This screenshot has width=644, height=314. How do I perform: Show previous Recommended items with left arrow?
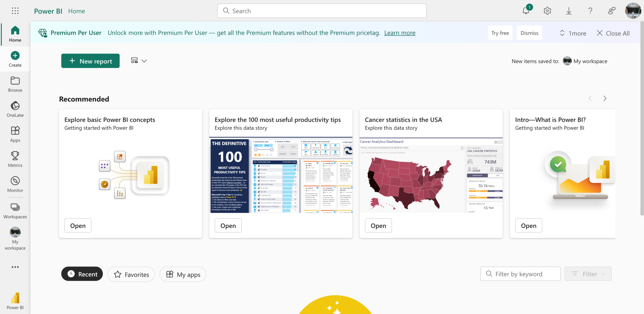590,98
